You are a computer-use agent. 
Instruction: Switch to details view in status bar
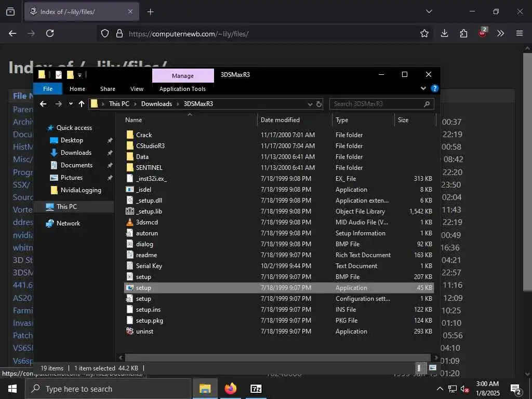pos(419,368)
